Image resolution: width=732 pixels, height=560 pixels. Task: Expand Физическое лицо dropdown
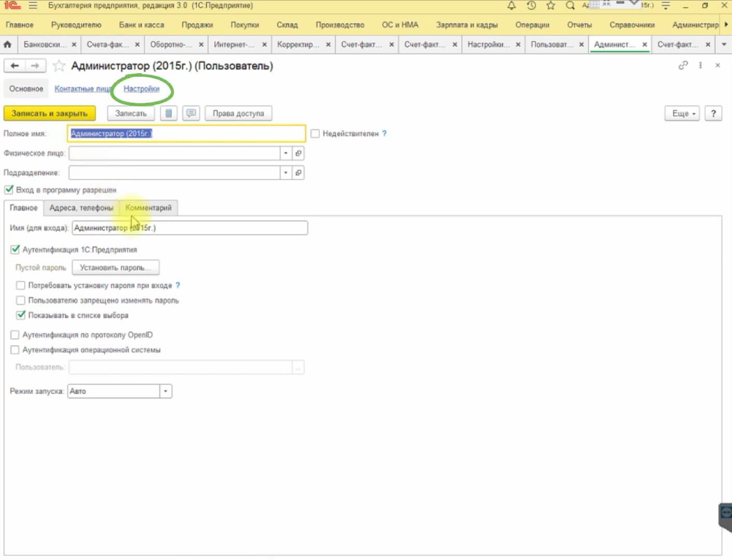click(x=286, y=153)
